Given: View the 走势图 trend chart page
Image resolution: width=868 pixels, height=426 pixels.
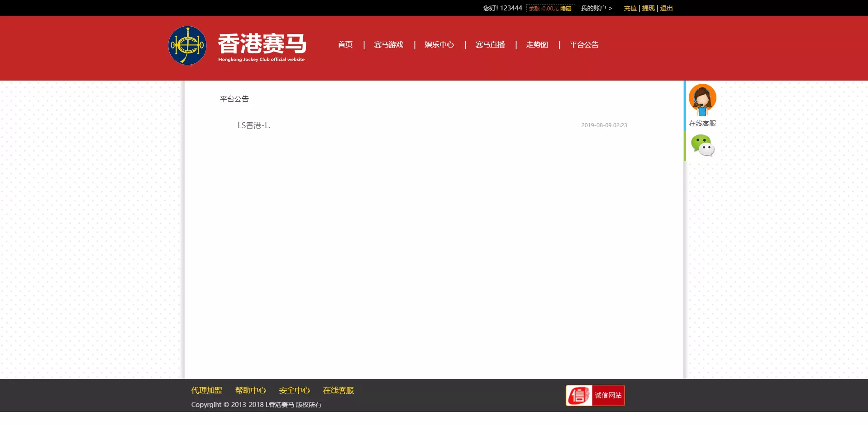Looking at the screenshot, I should click(537, 44).
